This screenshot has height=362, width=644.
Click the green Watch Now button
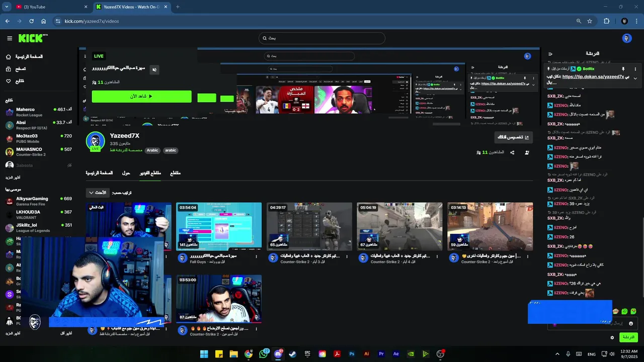(141, 97)
